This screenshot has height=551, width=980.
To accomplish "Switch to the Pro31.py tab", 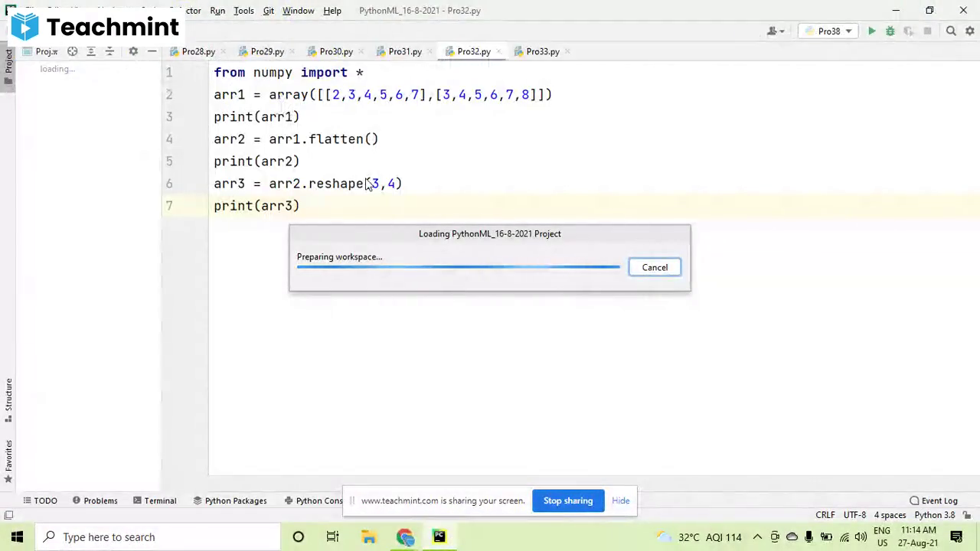I will point(400,51).
